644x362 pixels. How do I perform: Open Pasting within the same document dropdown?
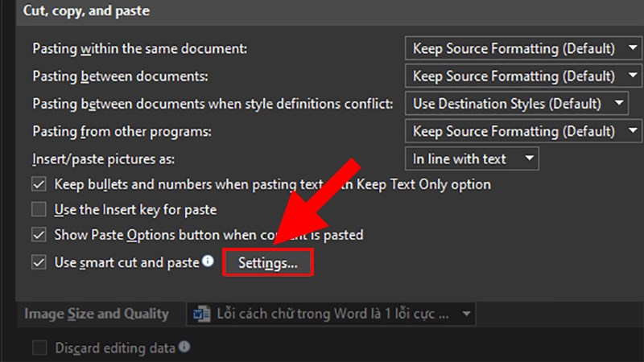(x=523, y=48)
